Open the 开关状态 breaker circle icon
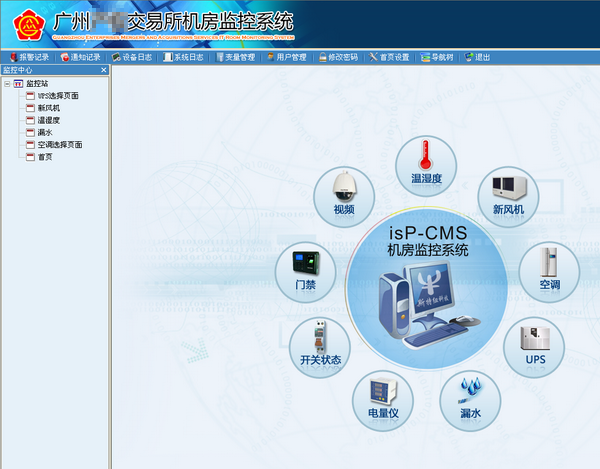This screenshot has width=600, height=469. pos(320,348)
